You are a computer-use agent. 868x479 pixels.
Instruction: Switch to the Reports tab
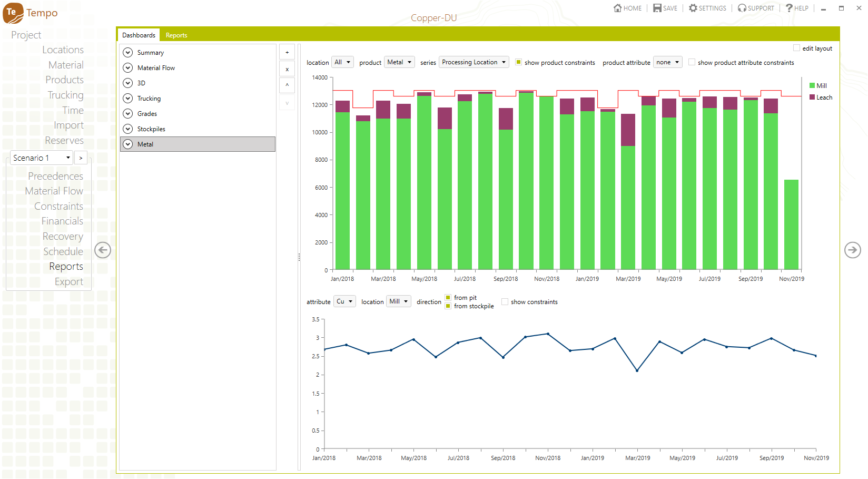coord(176,35)
